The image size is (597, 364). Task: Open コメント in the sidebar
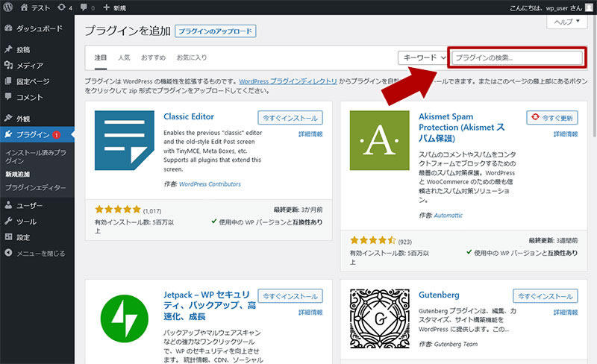[x=37, y=98]
